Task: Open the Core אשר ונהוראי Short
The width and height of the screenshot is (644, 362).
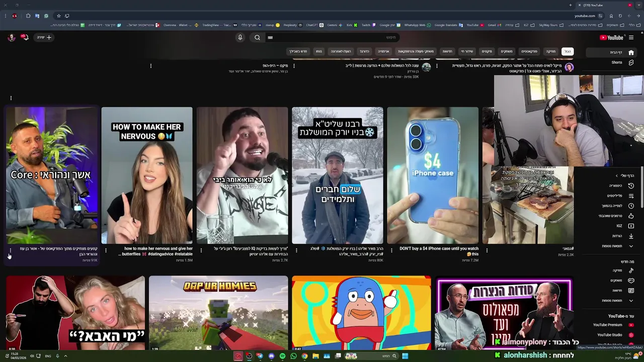Action: [52, 175]
